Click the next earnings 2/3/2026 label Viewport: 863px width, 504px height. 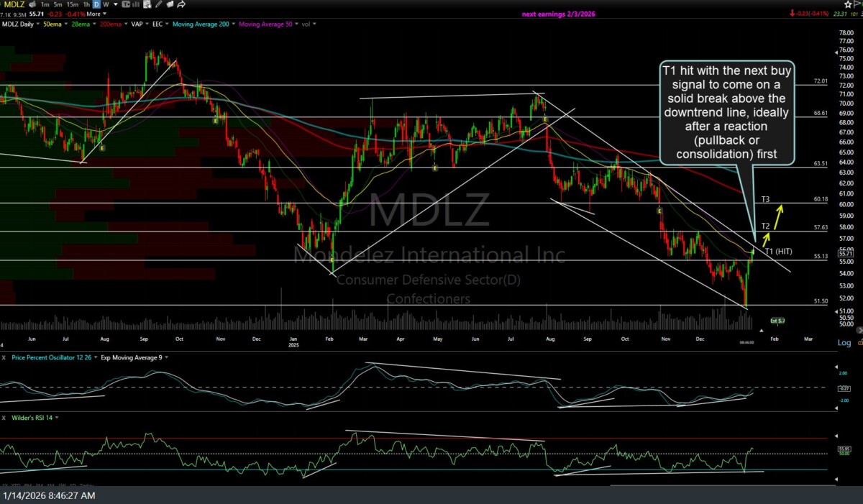coord(558,14)
